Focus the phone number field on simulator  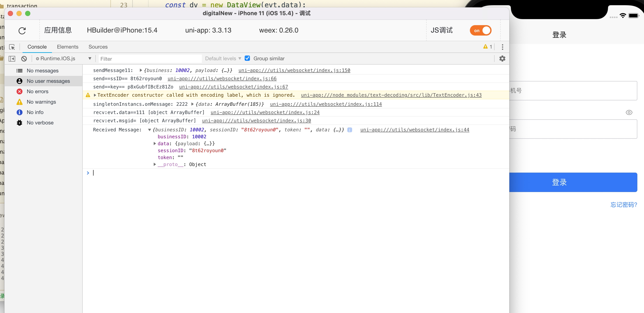pyautogui.click(x=573, y=91)
